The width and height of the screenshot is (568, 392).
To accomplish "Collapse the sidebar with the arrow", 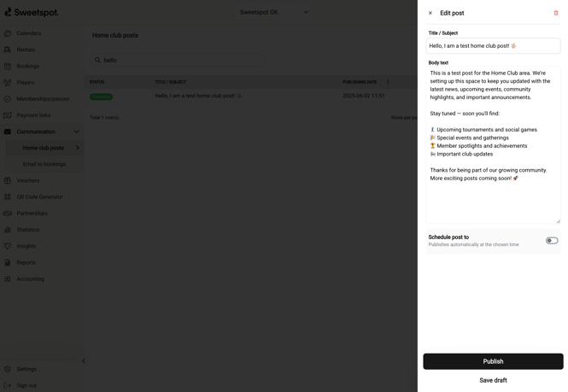I will pyautogui.click(x=84, y=361).
